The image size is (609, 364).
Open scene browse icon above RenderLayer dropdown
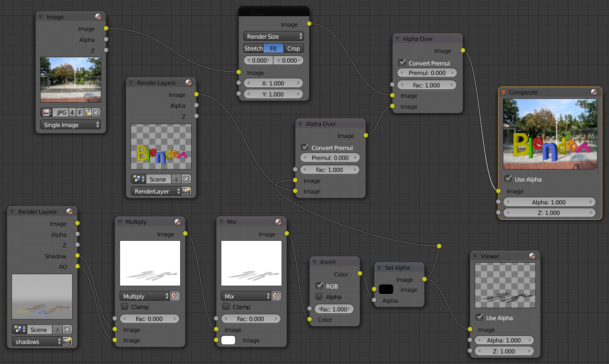click(x=138, y=179)
